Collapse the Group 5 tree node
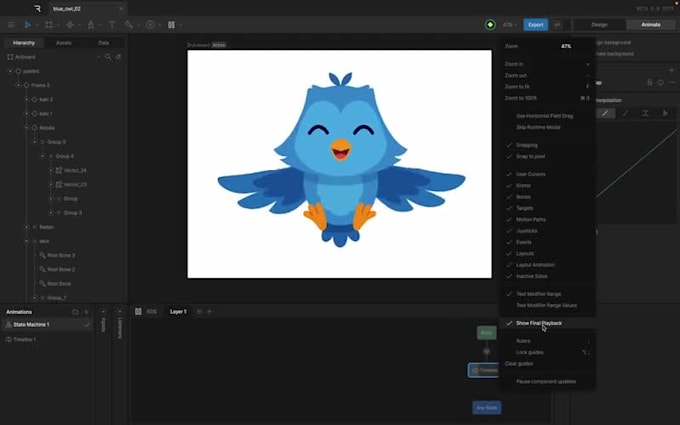The image size is (680, 425). pos(35,142)
